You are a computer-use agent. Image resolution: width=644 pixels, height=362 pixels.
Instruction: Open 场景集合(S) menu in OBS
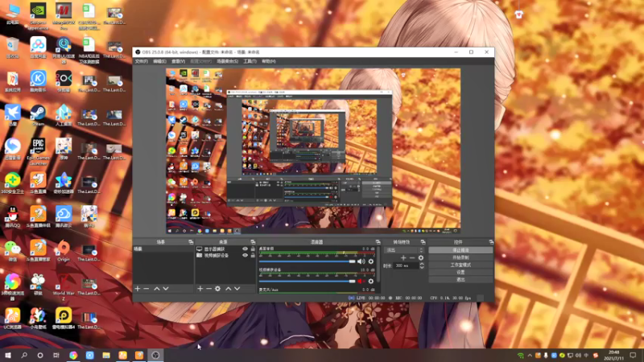click(x=228, y=61)
